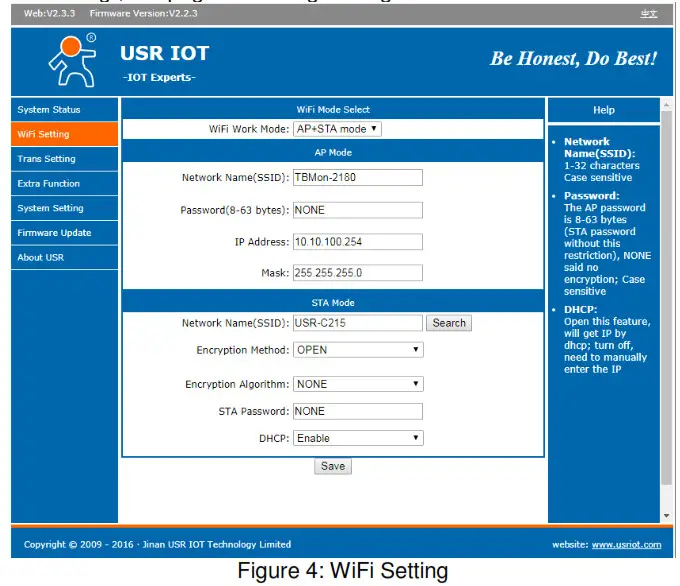Switch language with the Chinese link
The image size is (680, 586).
tap(648, 14)
